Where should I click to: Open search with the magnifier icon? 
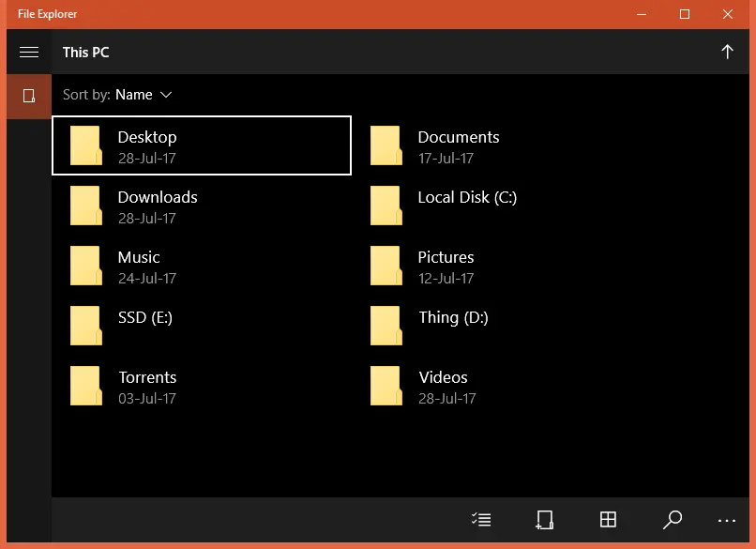coord(672,519)
